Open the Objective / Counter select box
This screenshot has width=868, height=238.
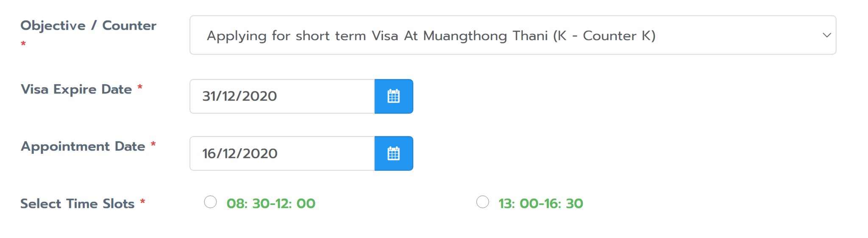[513, 35]
